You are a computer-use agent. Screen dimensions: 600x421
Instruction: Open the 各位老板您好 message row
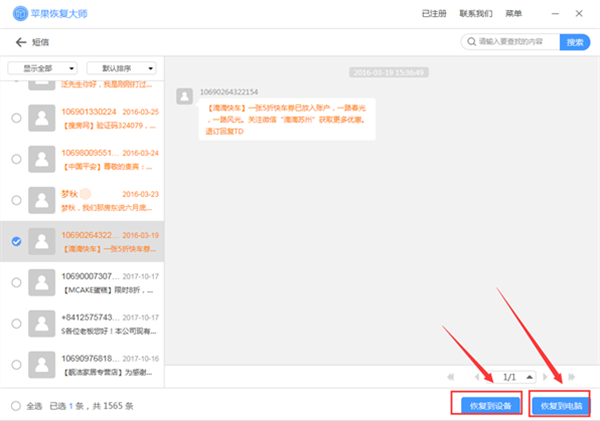pyautogui.click(x=82, y=323)
